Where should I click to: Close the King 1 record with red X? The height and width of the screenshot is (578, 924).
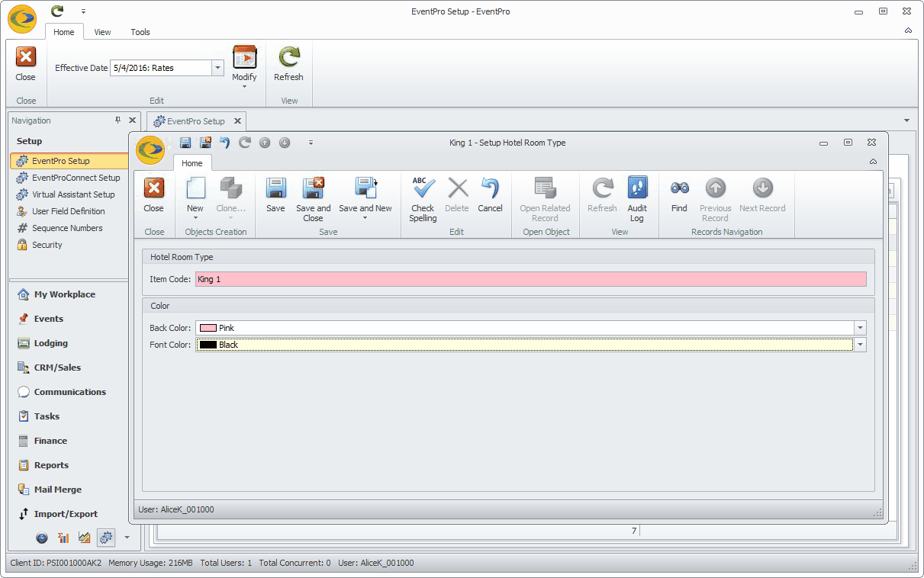click(x=153, y=195)
